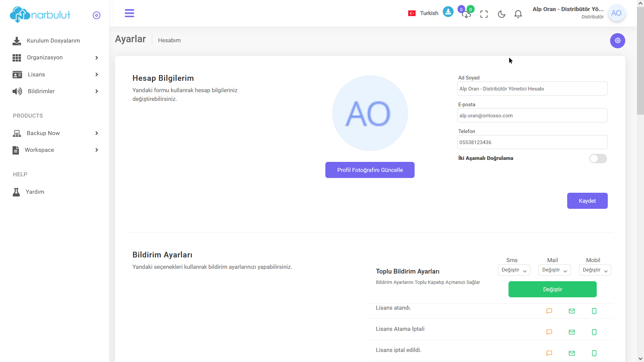644x362 pixels.
Task: Click the Kaydet button
Action: point(587,201)
